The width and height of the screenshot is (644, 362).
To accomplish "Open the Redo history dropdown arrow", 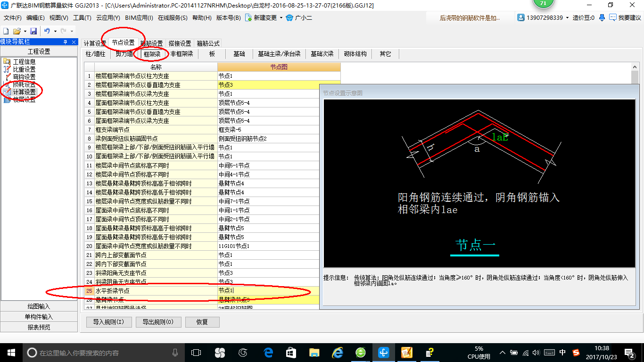I will (x=71, y=31).
